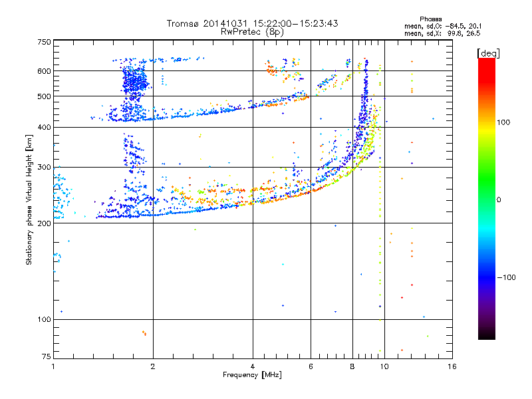Click the 'mean, sd,O: -84.5, 20.1' value
This screenshot has height=399, width=532.
443,26
